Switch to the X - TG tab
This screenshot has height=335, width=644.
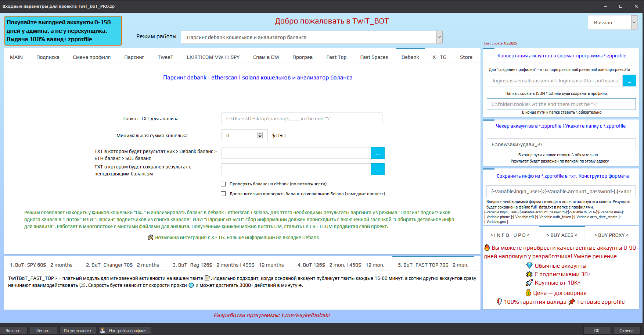[439, 57]
